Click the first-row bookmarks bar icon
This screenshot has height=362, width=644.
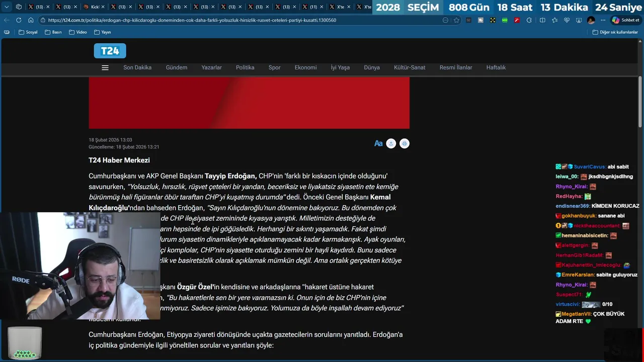click(x=7, y=32)
